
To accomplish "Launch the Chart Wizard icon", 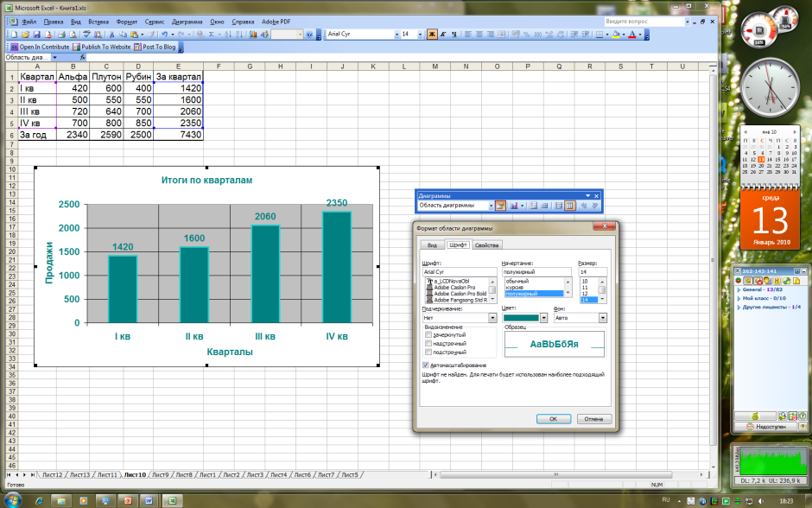I will [x=253, y=35].
